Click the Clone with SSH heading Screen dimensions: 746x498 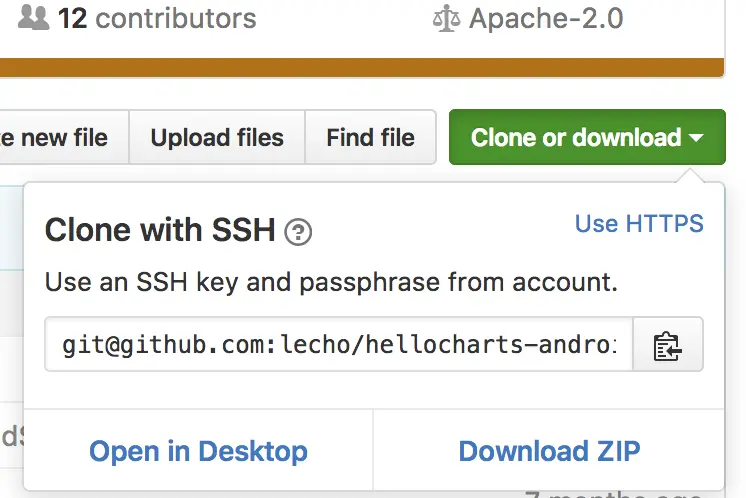[x=160, y=231]
